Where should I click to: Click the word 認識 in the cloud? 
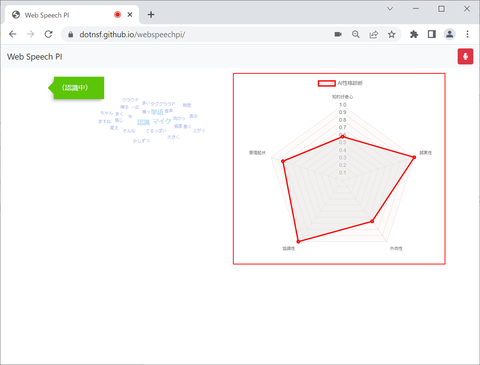144,122
